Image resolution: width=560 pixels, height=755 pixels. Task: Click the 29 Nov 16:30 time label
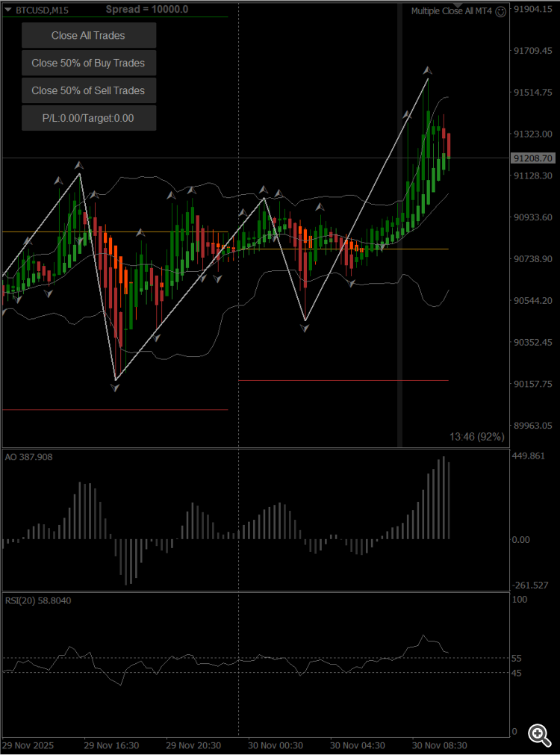[111, 745]
